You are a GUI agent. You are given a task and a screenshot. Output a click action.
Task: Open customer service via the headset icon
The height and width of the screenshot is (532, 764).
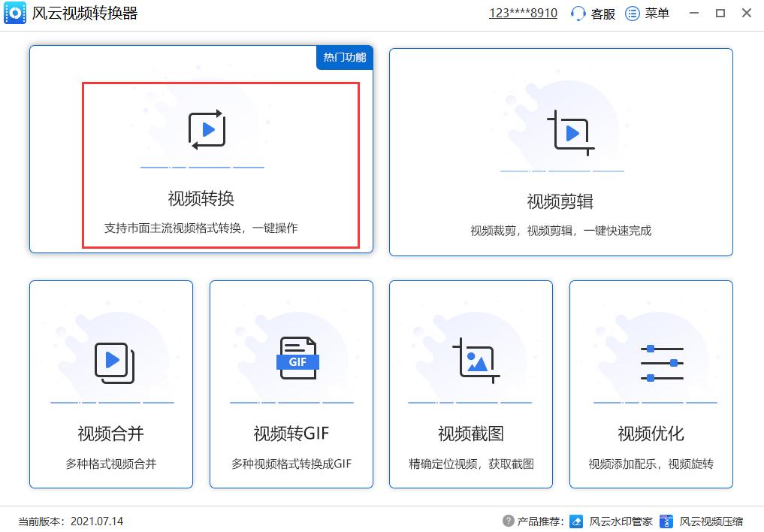[x=575, y=13]
